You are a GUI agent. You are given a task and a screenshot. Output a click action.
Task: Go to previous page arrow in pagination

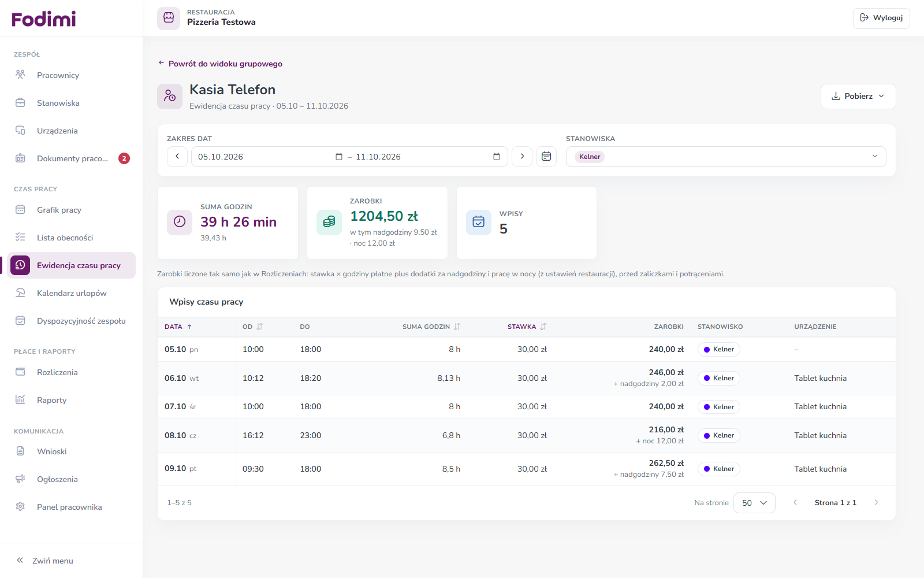(x=795, y=503)
